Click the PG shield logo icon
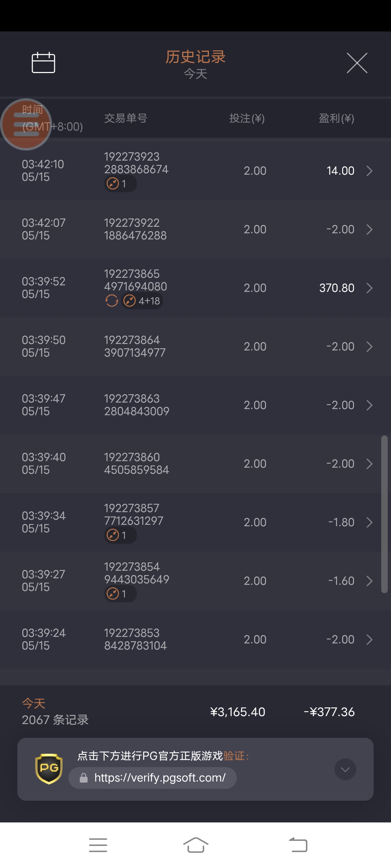Image resolution: width=391 pixels, height=868 pixels. (x=49, y=769)
